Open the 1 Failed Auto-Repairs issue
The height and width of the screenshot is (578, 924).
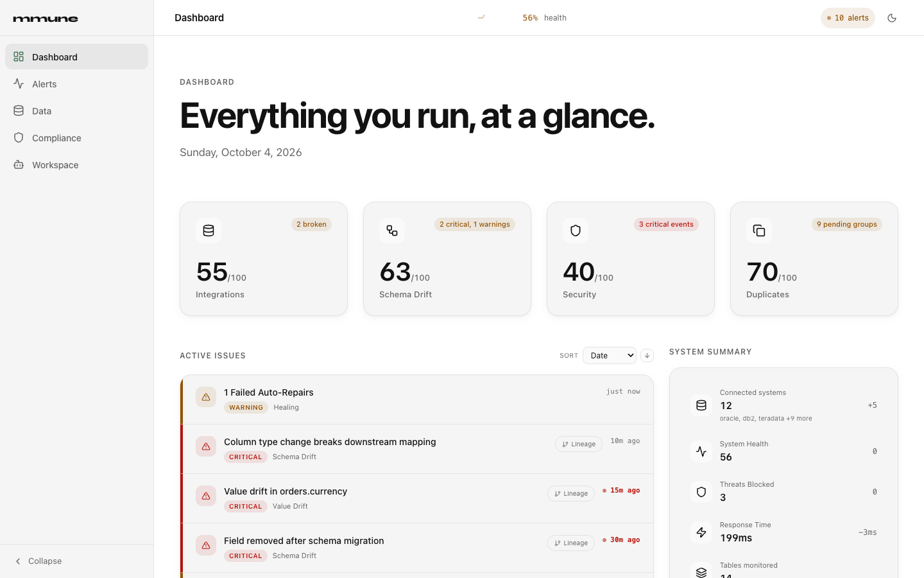pyautogui.click(x=417, y=399)
